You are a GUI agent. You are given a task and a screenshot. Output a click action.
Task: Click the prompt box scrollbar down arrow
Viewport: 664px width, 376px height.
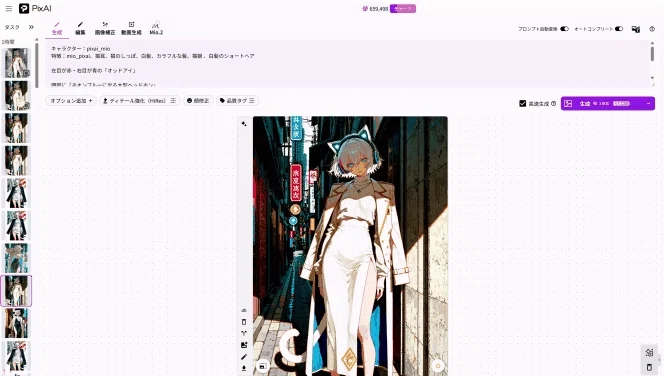pyautogui.click(x=652, y=78)
